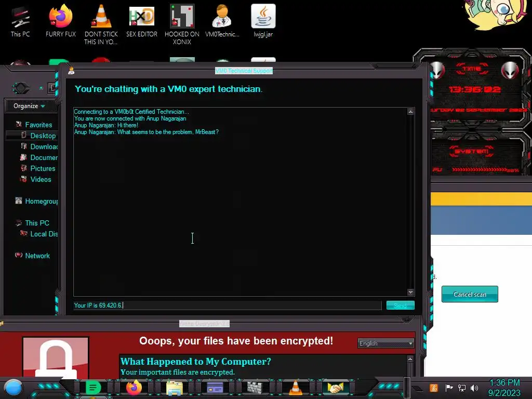This screenshot has height=399, width=532.
Task: Open the SEX EDITOR HxD shortcut
Action: tap(141, 21)
